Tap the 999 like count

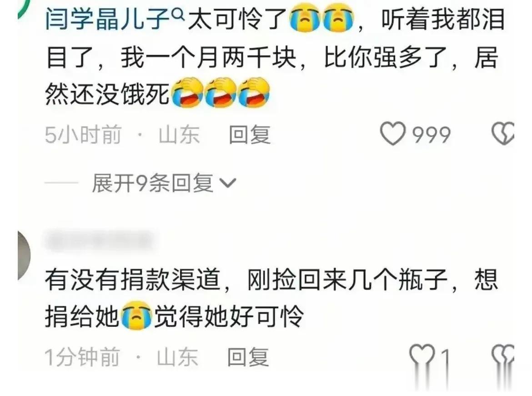click(x=432, y=135)
